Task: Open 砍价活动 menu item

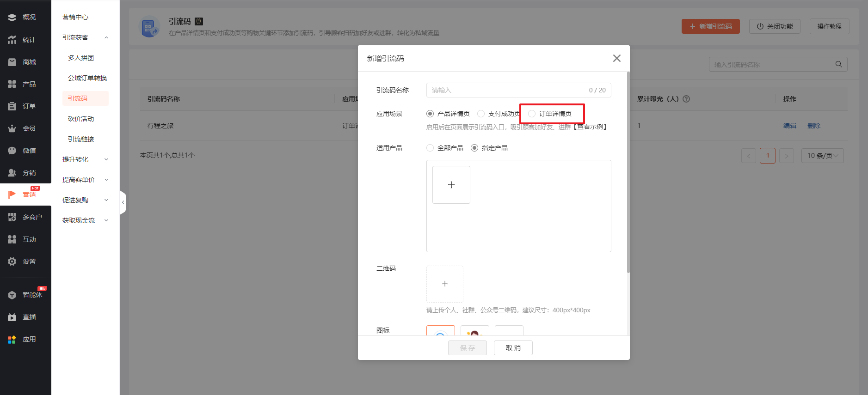Action: (81, 119)
